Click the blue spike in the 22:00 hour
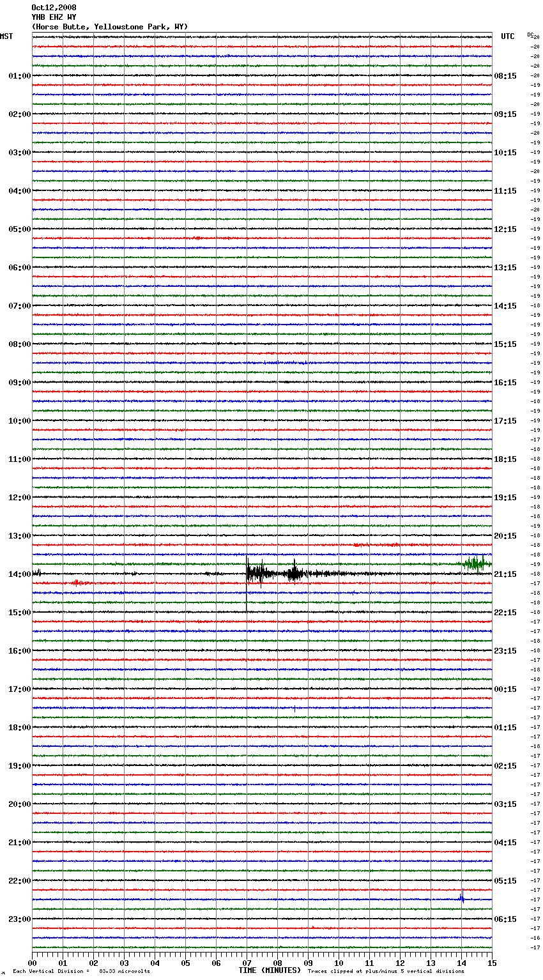Image resolution: width=543 pixels, height=980 pixels. click(x=461, y=897)
